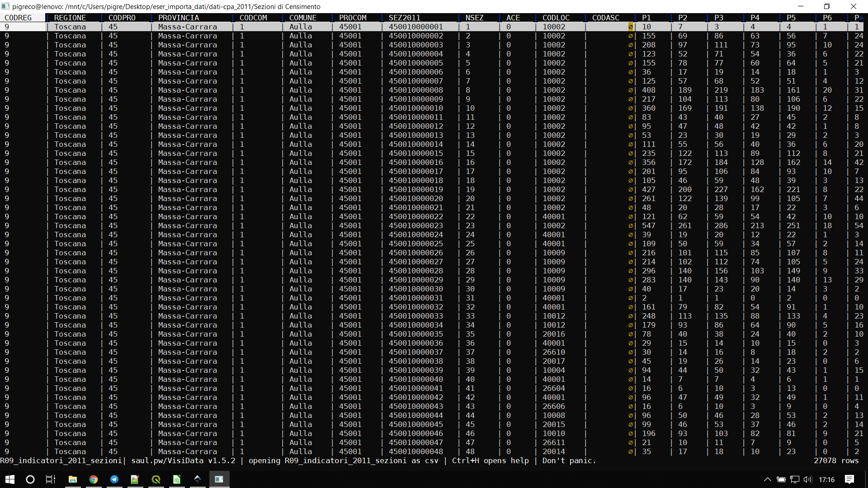Select the SEZ2011 column header

405,18
